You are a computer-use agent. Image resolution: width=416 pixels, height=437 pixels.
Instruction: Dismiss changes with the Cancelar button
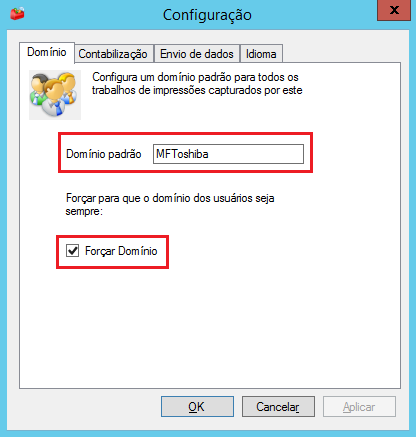coord(278,407)
